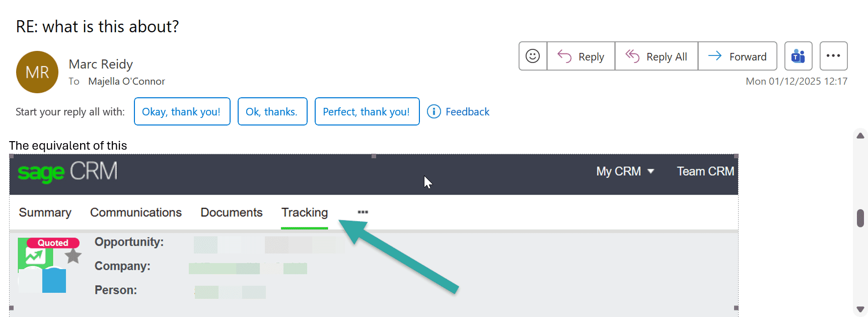868x317 pixels.
Task: Open the Team CRM menu
Action: pos(705,171)
